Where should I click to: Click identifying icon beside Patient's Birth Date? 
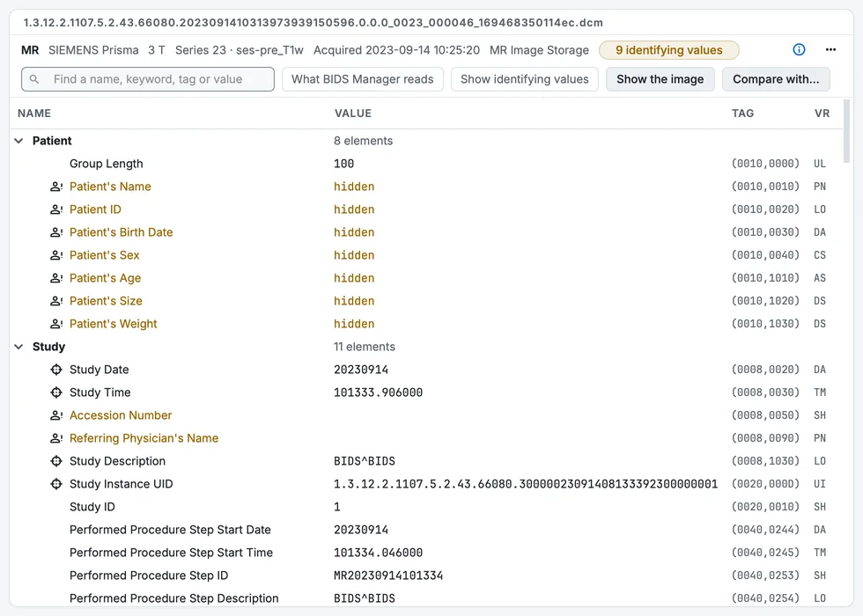pyautogui.click(x=56, y=232)
